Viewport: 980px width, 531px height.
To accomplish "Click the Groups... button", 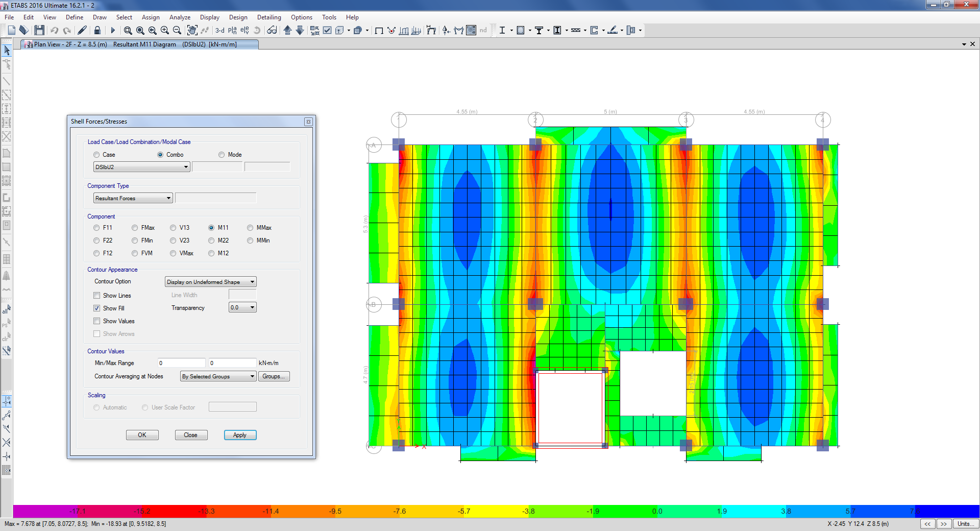I will (274, 376).
